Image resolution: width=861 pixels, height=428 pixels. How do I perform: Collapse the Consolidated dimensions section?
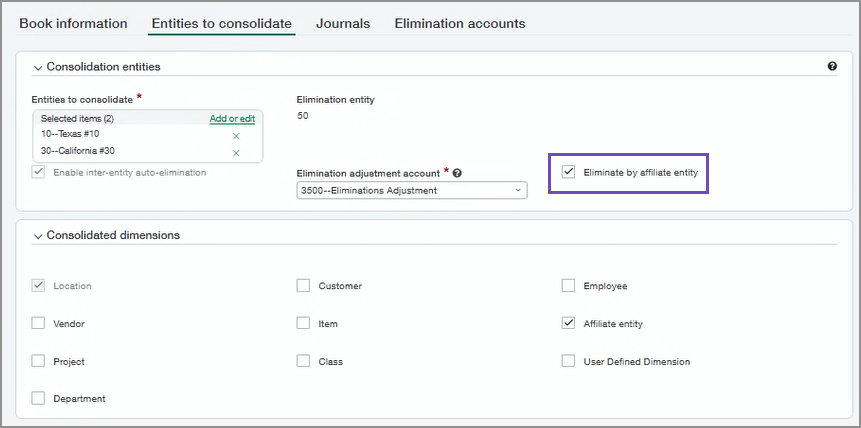point(38,236)
